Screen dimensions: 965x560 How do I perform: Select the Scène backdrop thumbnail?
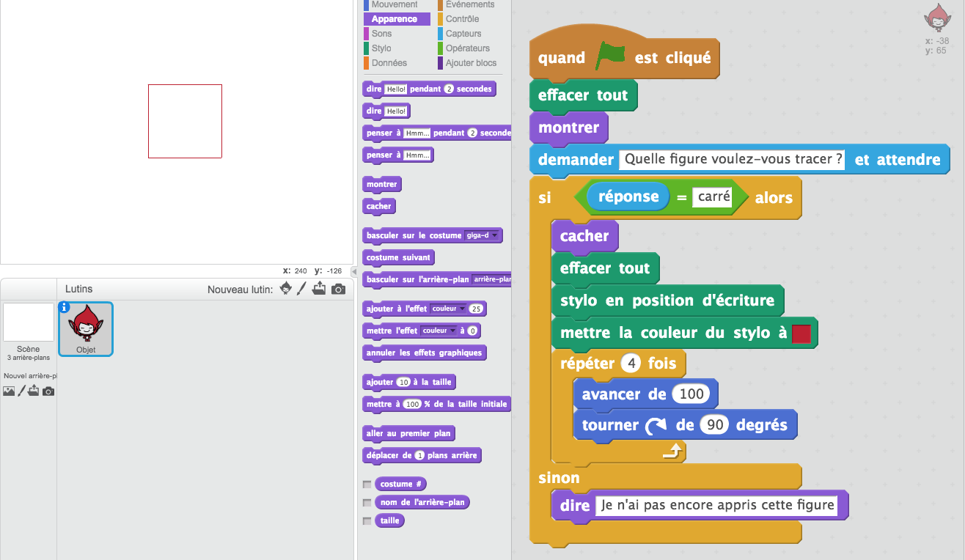point(29,323)
